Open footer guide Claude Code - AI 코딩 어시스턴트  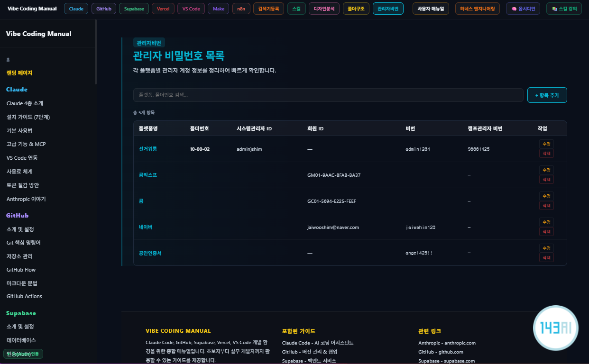(318, 343)
